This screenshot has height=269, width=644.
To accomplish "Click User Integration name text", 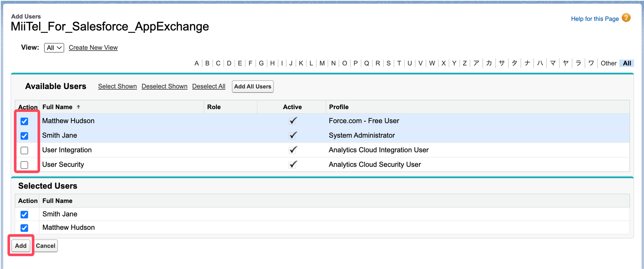I will (x=67, y=150).
